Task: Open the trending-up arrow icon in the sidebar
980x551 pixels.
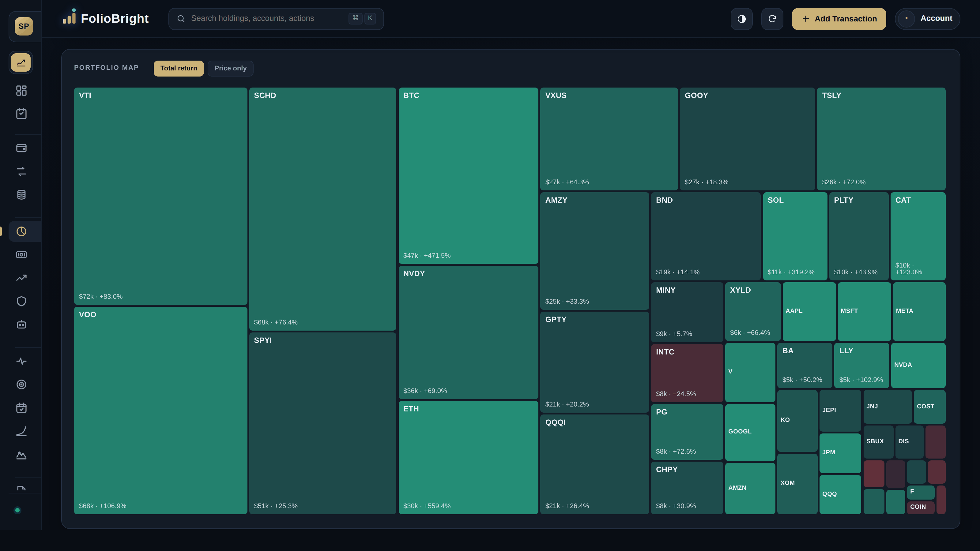Action: [21, 278]
